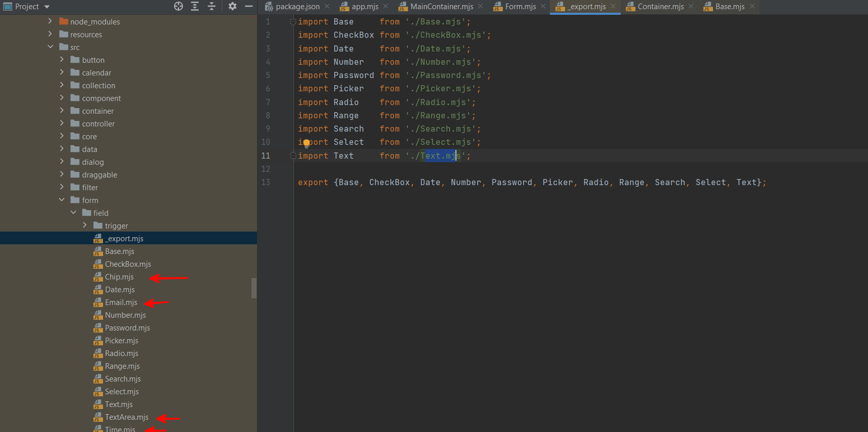The height and width of the screenshot is (432, 868).
Task: Expand the calendar folder
Action: coord(62,72)
